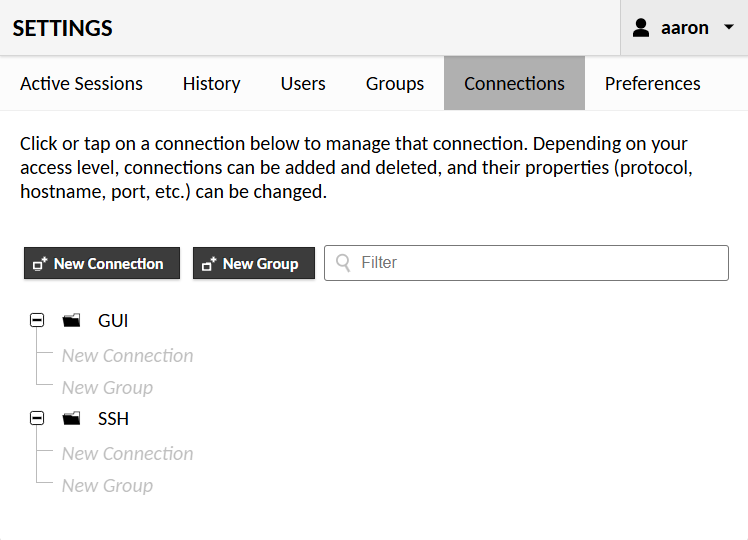Go to the Users tab
748x540 pixels.
[x=303, y=84]
